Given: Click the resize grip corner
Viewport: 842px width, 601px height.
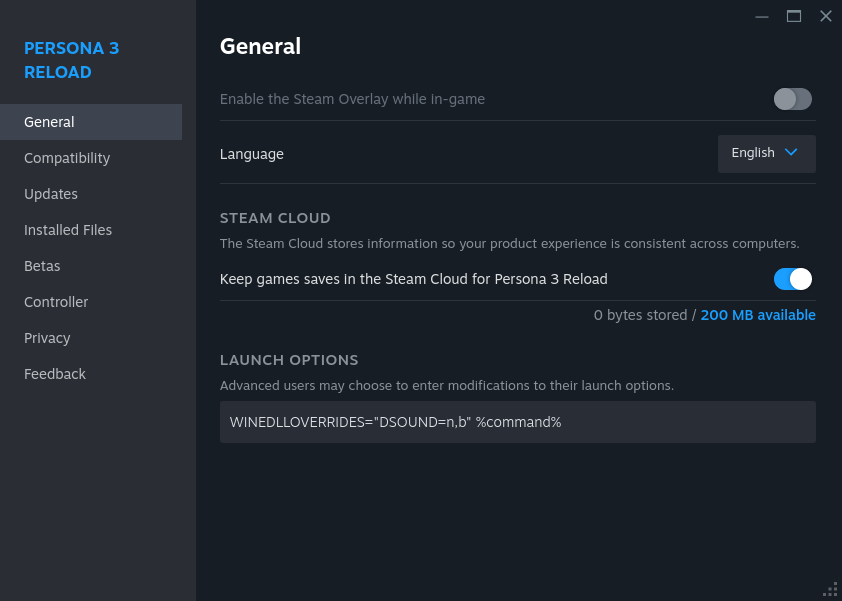Looking at the screenshot, I should coord(831,590).
